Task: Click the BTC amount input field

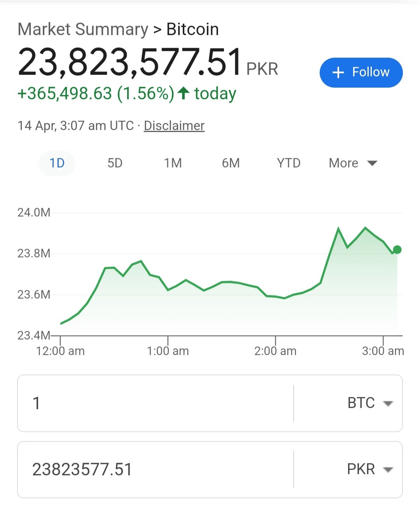Action: click(156, 403)
